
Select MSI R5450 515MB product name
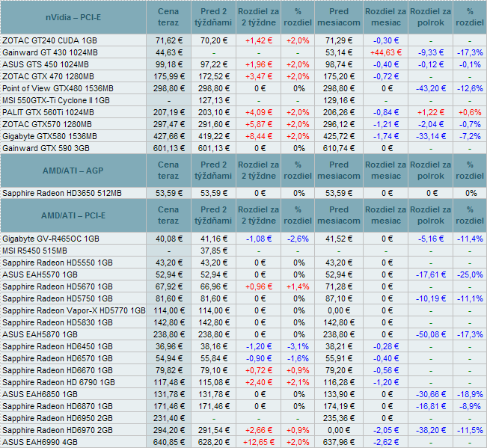pos(34,251)
